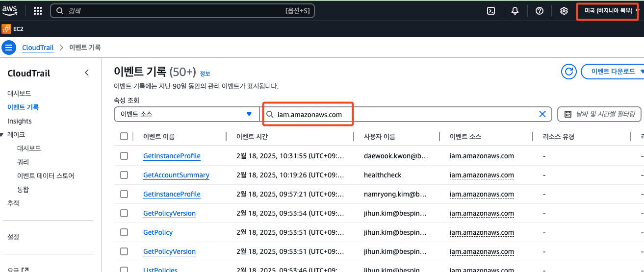Launch the CloudShell terminal icon
Screen dimensions: 644x272
pos(490,11)
